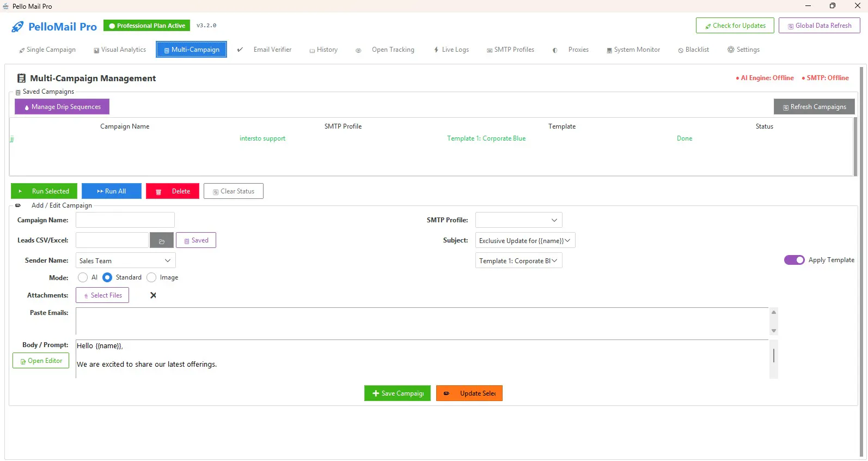Click the Paste Emails scroll down arrow
Image resolution: width=868 pixels, height=461 pixels.
pyautogui.click(x=774, y=331)
